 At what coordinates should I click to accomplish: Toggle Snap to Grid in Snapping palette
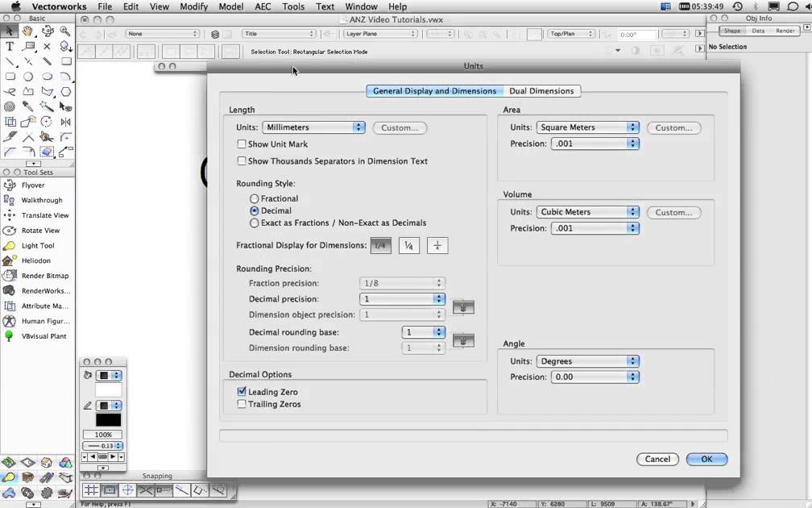coord(90,490)
